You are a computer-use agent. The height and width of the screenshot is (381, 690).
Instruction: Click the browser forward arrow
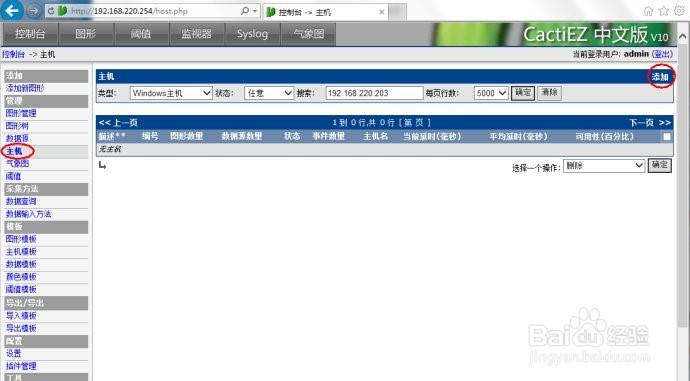(x=34, y=11)
